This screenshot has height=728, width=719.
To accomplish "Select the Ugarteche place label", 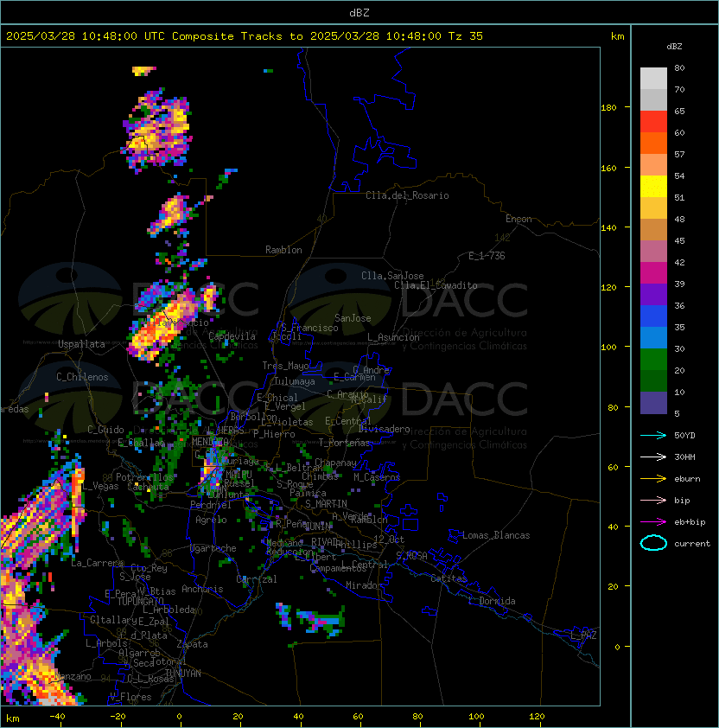I will coord(213,548).
